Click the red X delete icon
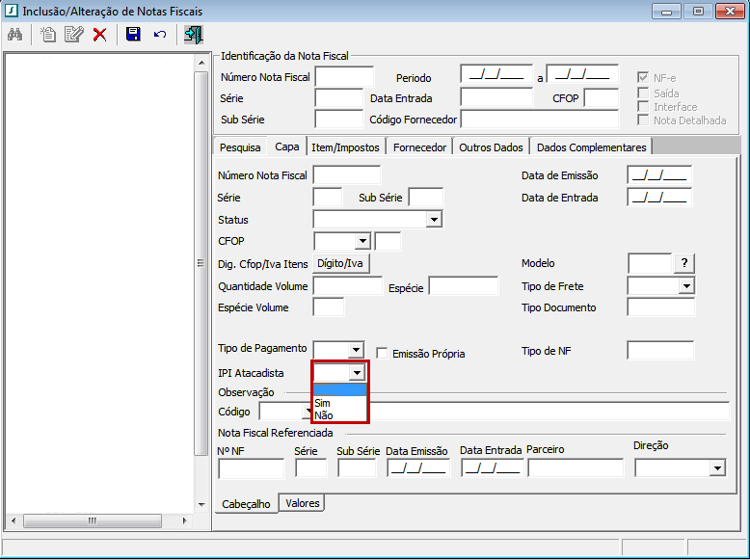This screenshot has height=560, width=750. [x=99, y=35]
